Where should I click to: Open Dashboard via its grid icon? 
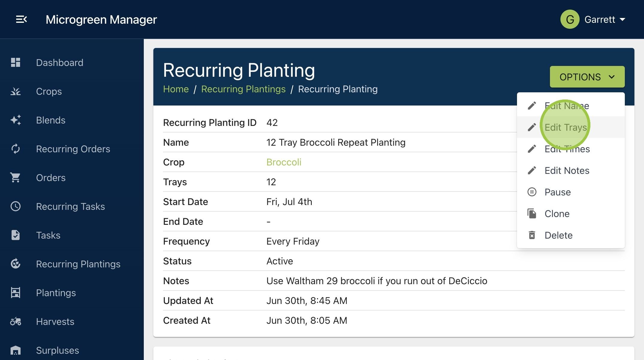(x=16, y=62)
